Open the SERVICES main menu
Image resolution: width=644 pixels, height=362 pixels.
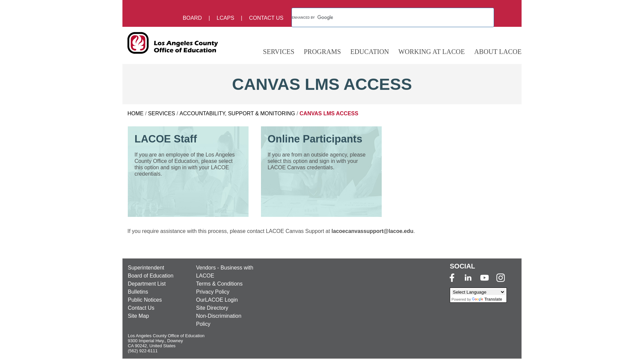tap(278, 52)
